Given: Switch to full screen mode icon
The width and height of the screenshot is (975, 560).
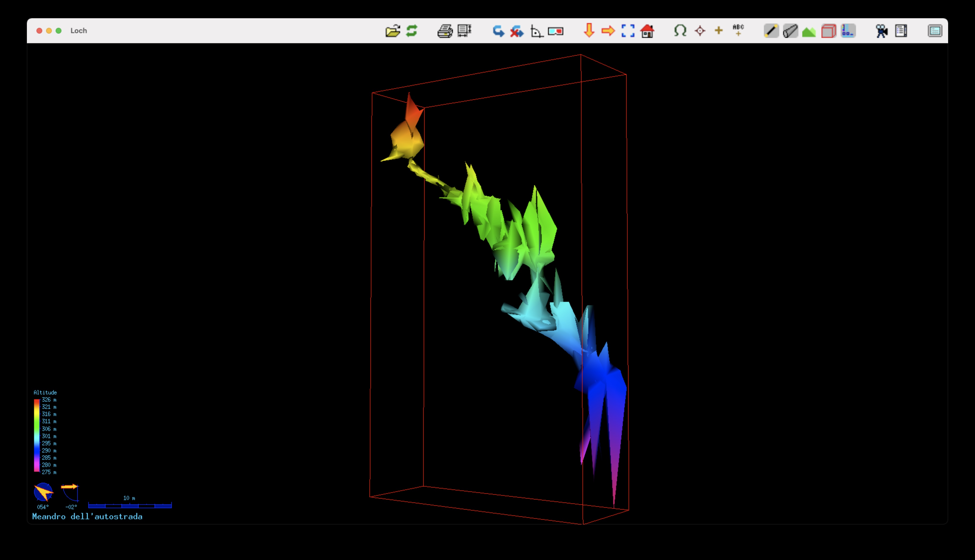Looking at the screenshot, I should (935, 31).
